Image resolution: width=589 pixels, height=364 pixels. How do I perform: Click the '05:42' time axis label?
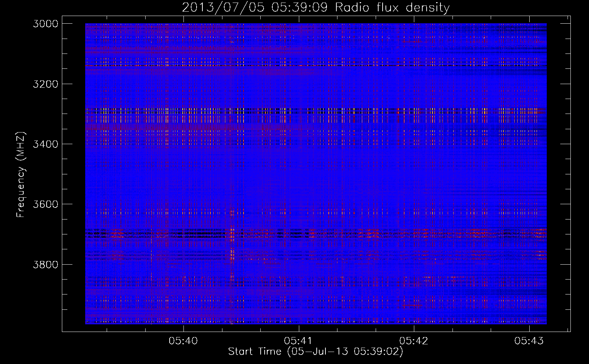pos(414,341)
